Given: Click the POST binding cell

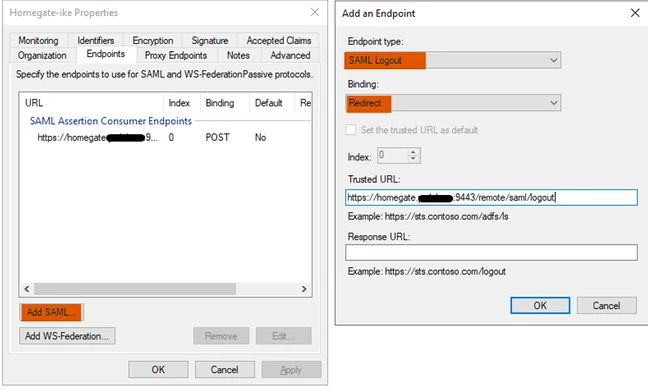Looking at the screenshot, I should tap(217, 138).
